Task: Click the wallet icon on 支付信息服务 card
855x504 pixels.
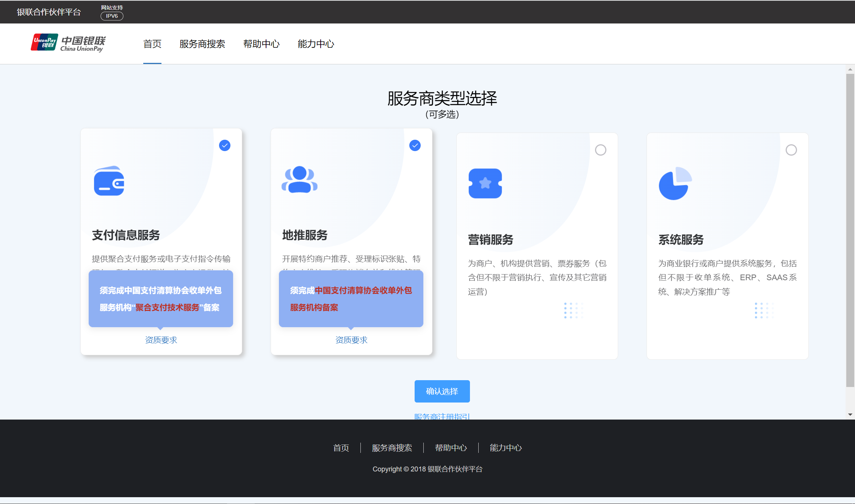Action: click(109, 181)
